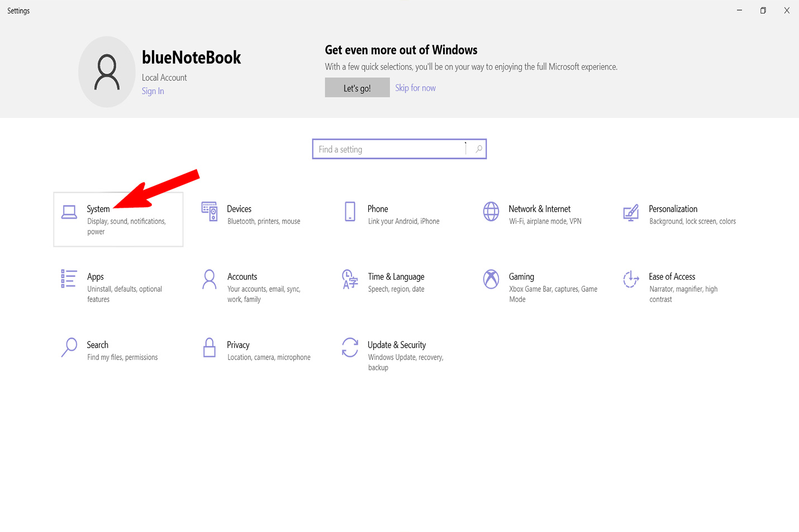Open the Ease of Access icon

coord(631,279)
